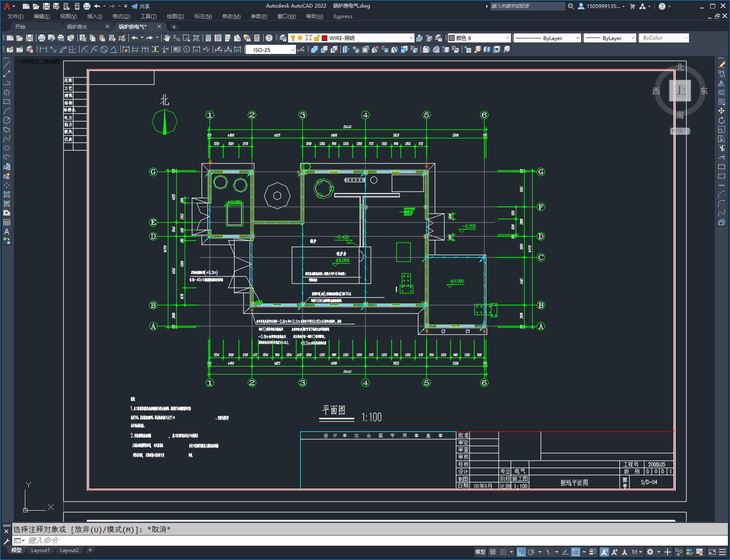This screenshot has height=560, width=730.
Task: Click the Autodesk App Store cart icon
Action: (x=632, y=6)
